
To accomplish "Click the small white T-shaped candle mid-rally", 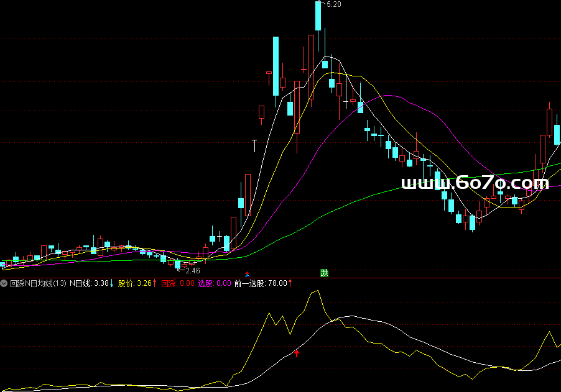I will [x=254, y=145].
